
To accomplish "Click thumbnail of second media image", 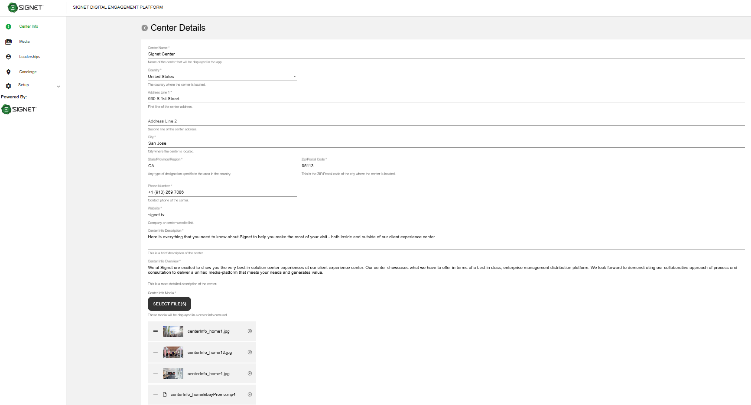I will (x=173, y=352).
